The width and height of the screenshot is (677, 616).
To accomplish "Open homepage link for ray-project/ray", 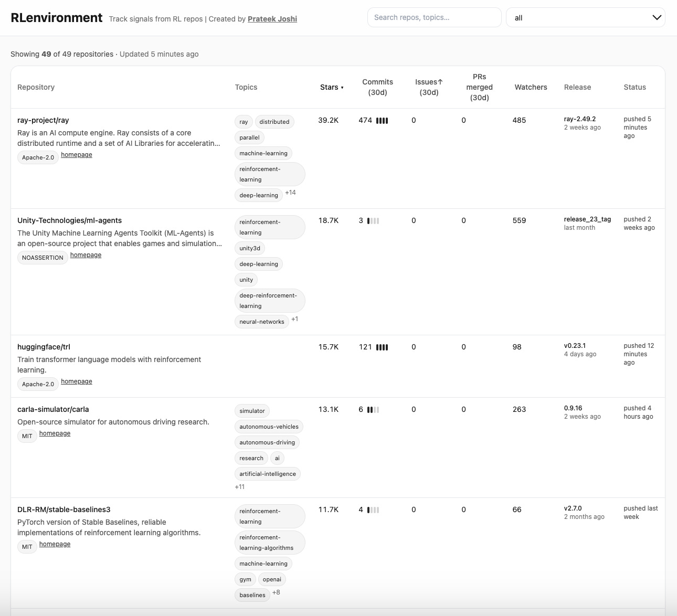I will pyautogui.click(x=77, y=155).
